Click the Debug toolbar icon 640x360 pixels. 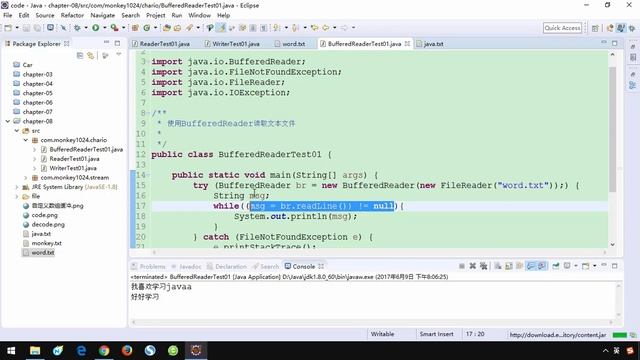point(77,28)
